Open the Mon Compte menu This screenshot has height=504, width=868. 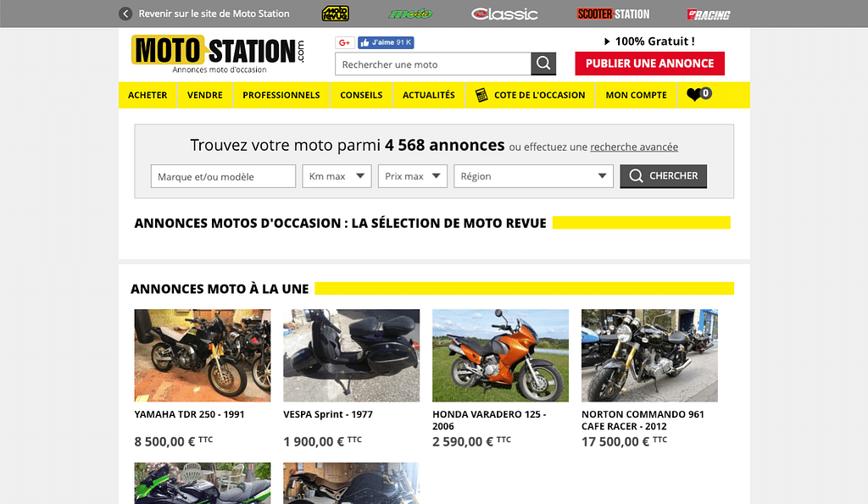tap(636, 95)
